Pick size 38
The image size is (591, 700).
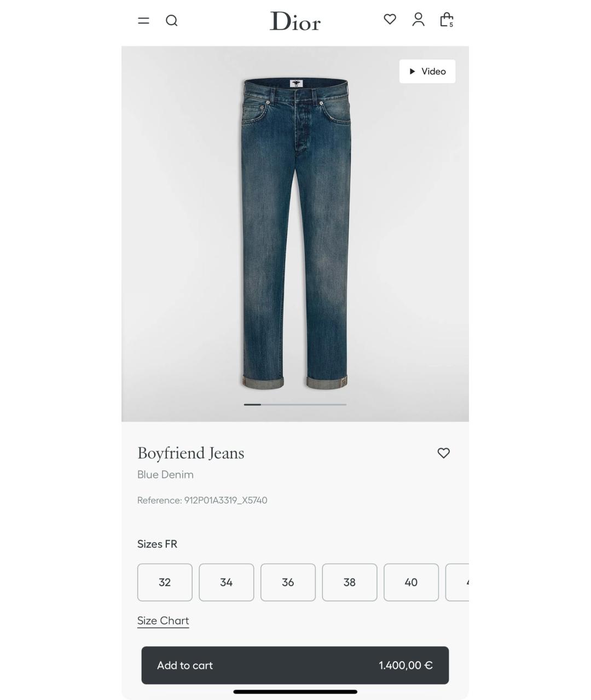click(350, 582)
